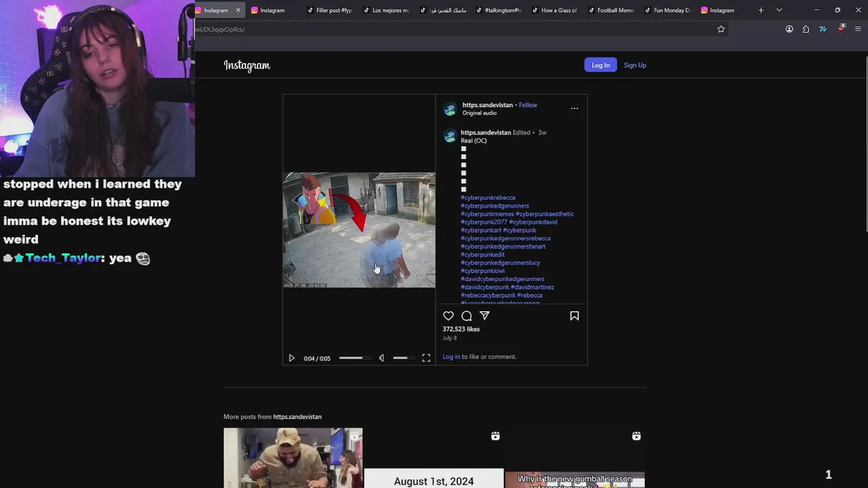Open the #cyberpunkedit hashtag
Screen dimensions: 868x488
[483, 255]
